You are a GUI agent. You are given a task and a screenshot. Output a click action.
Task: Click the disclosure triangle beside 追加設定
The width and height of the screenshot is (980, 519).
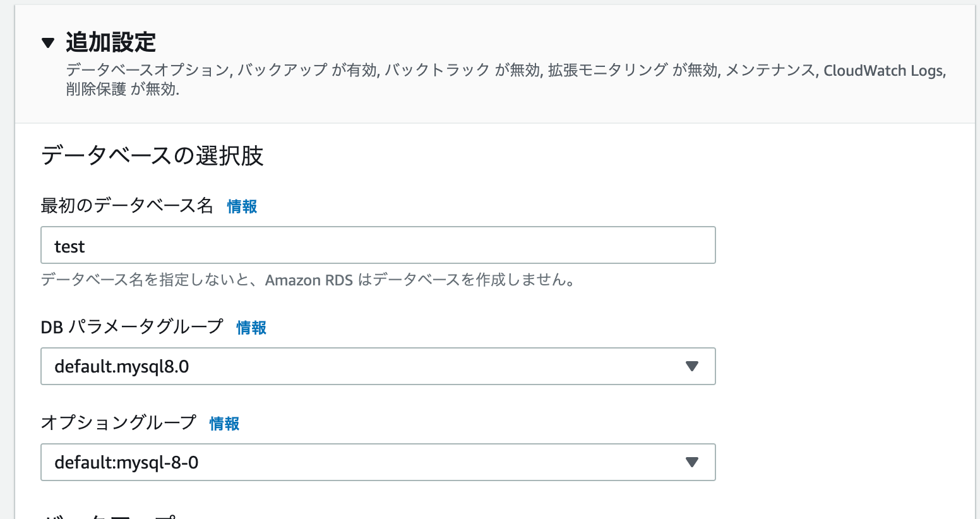click(47, 40)
